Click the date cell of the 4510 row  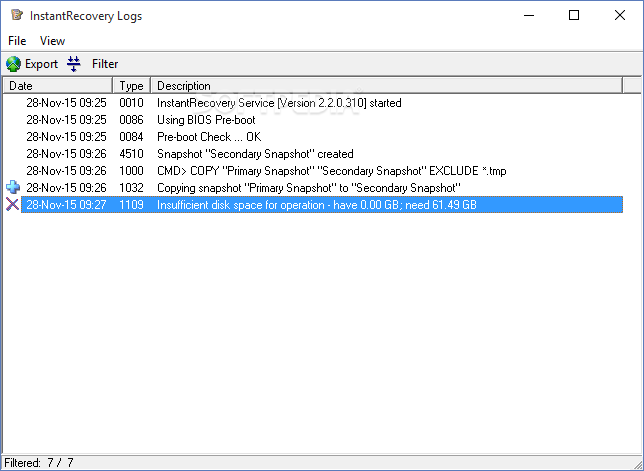(66, 154)
